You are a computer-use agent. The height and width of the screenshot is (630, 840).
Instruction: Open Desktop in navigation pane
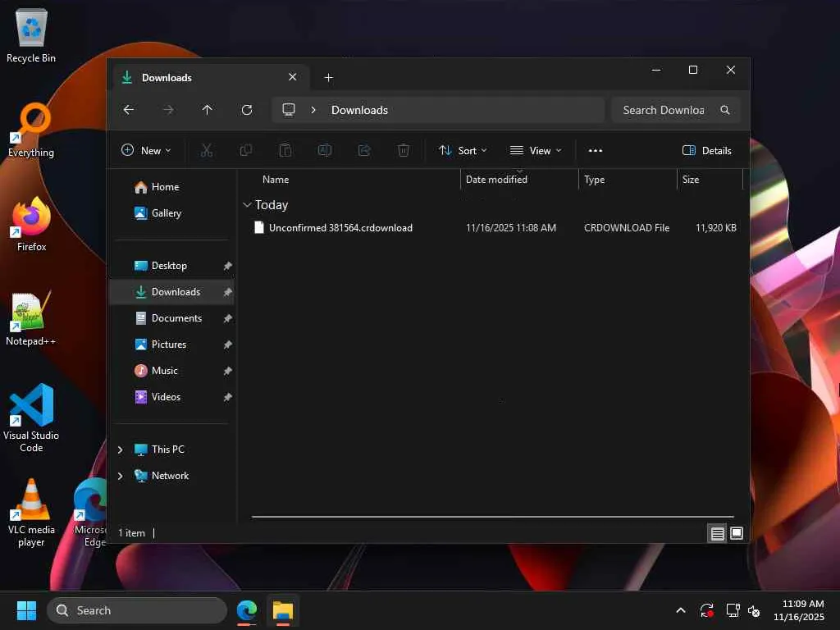pos(169,266)
